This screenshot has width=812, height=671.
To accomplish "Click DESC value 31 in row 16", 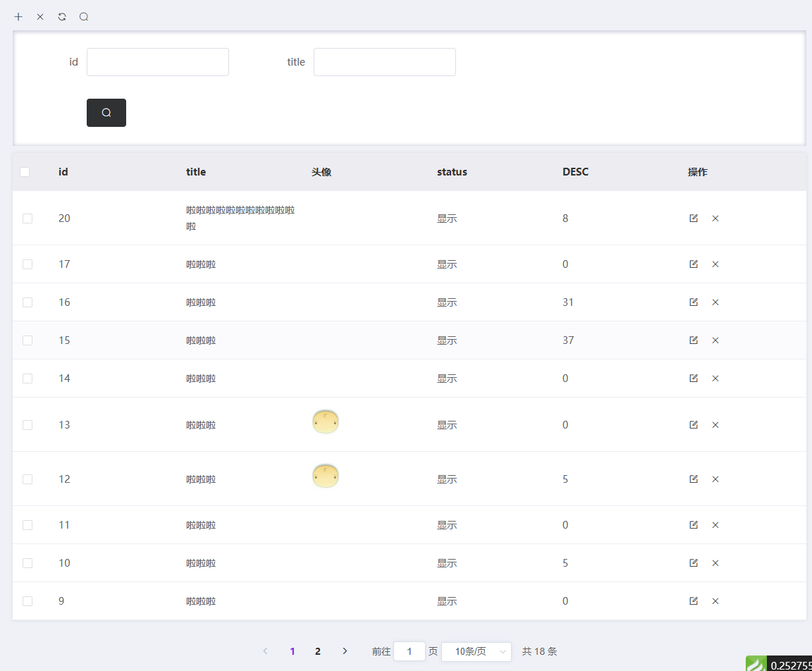I will pos(568,302).
